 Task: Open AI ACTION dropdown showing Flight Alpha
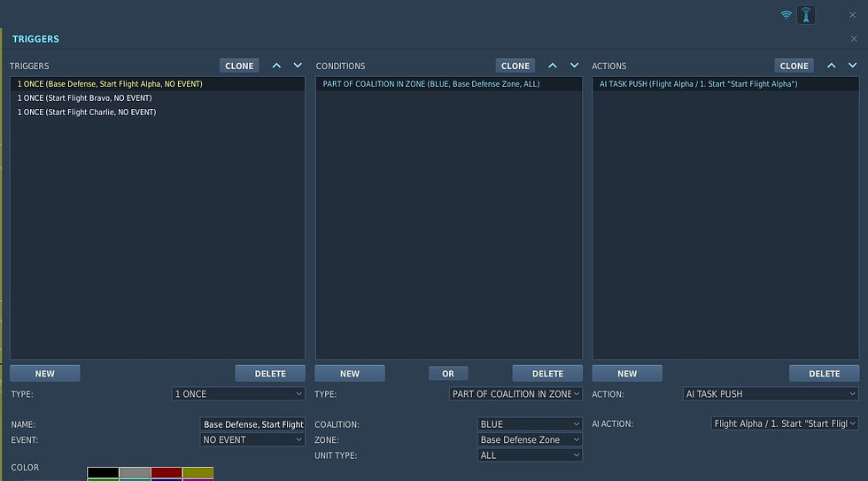coord(785,423)
